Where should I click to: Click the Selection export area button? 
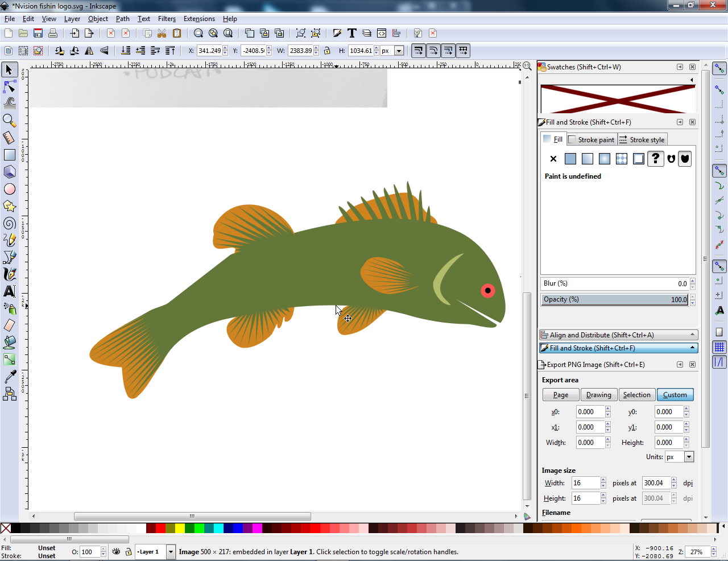pyautogui.click(x=636, y=395)
